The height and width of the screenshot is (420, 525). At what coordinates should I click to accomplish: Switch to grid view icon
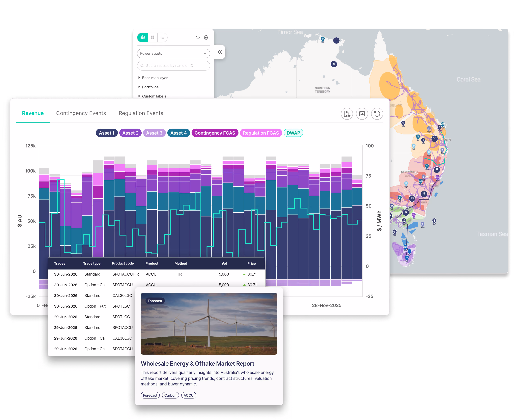click(x=153, y=37)
